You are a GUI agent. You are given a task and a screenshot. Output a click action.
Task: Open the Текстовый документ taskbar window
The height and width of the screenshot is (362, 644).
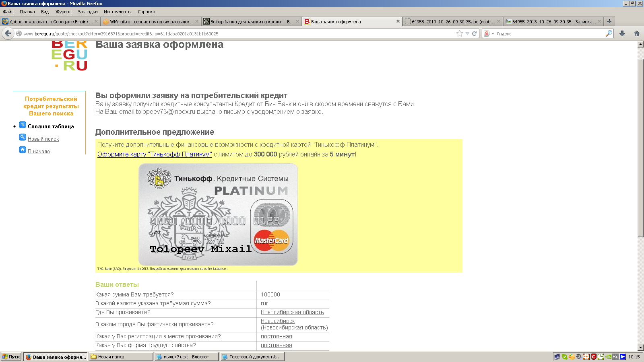252,357
